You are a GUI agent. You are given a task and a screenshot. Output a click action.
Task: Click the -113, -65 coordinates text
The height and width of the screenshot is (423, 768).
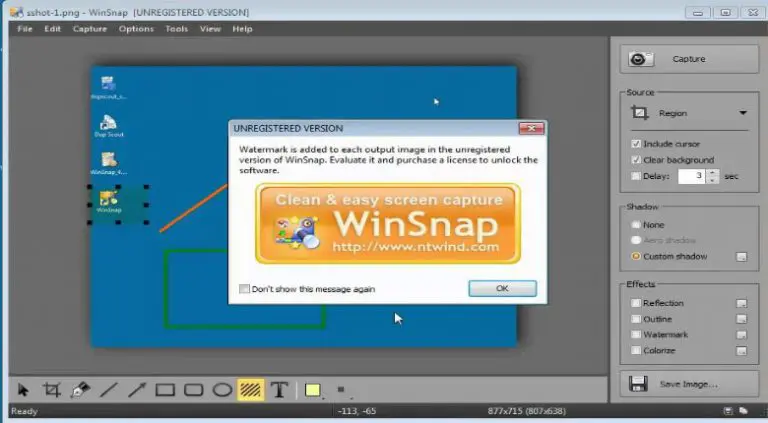pyautogui.click(x=357, y=411)
